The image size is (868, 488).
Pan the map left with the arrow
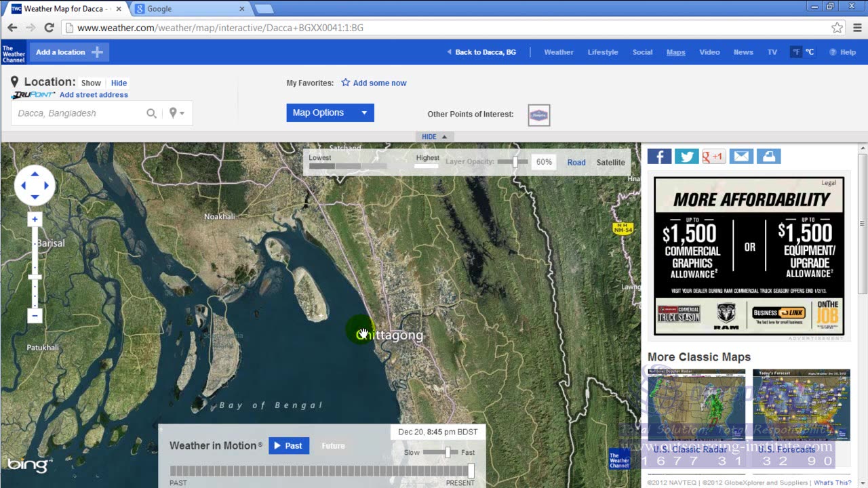click(x=23, y=185)
